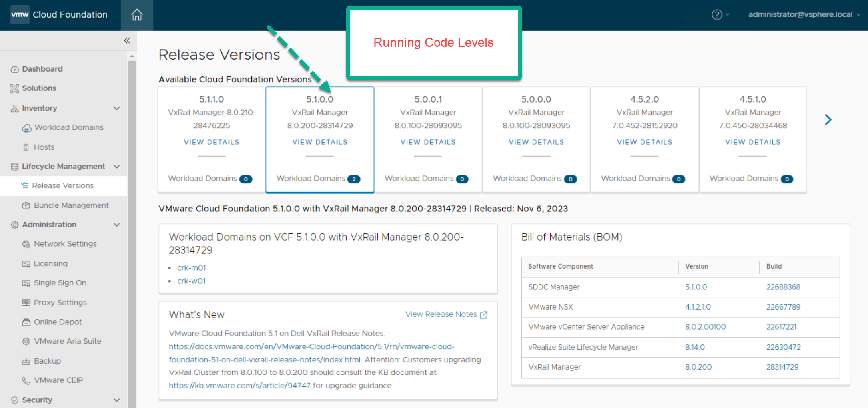Collapse the sidebar with double-chevron icon

pos(127,40)
